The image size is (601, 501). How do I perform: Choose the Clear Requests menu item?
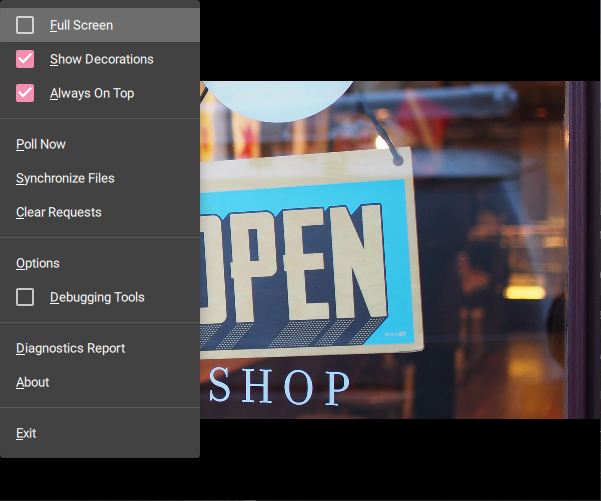pos(58,212)
